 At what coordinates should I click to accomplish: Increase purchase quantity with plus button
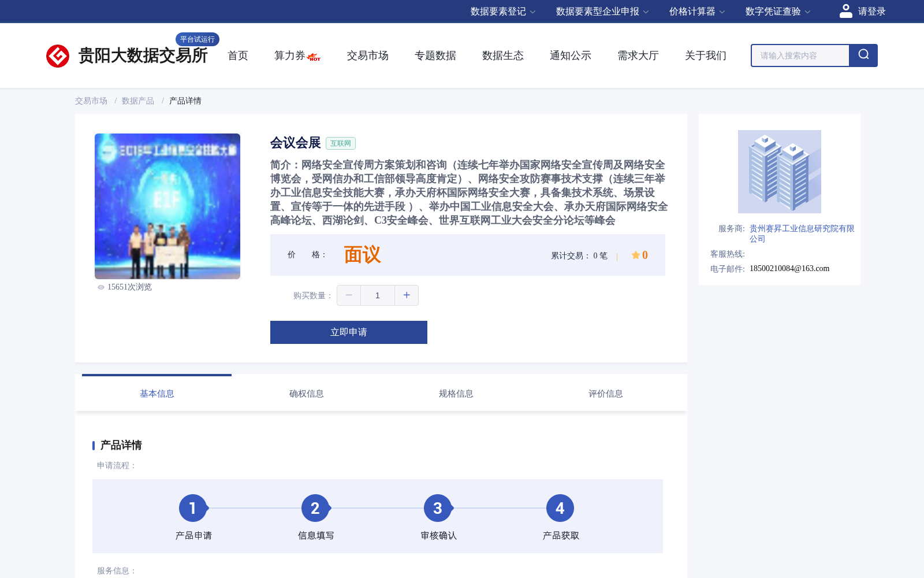[x=407, y=295]
